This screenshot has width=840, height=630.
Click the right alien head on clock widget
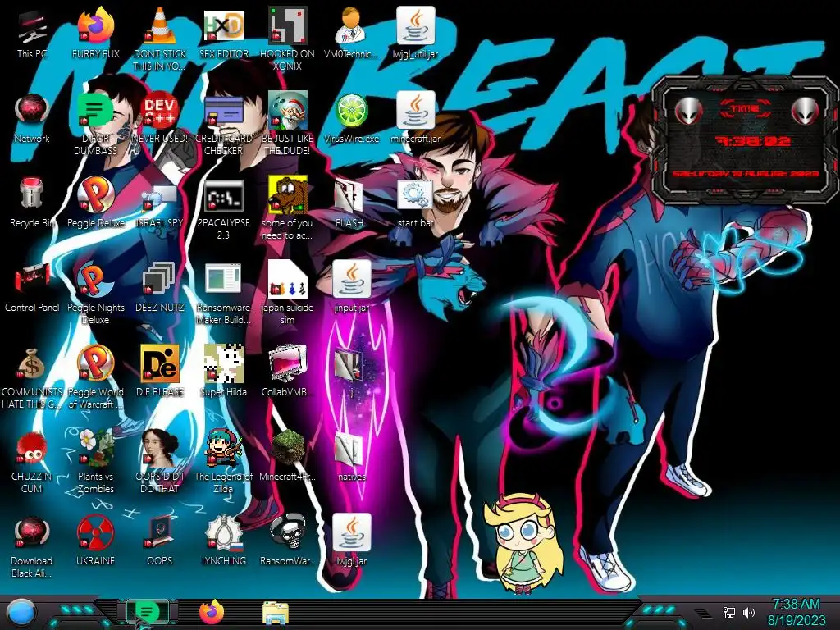pyautogui.click(x=806, y=112)
